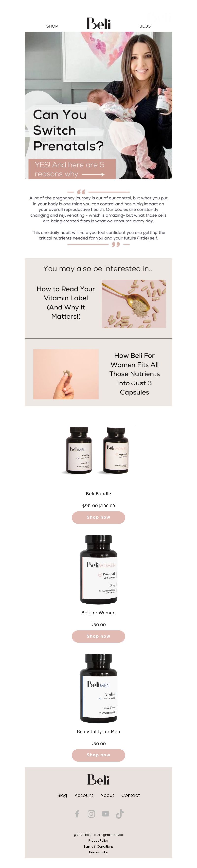Open the YouTube icon in footer

pos(106,814)
